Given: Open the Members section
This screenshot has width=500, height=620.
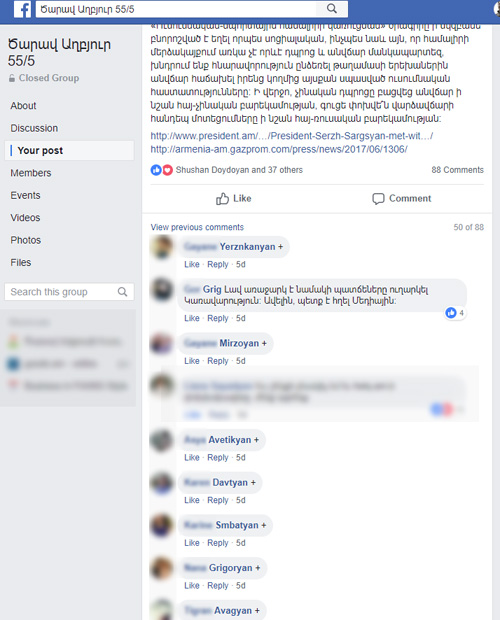Looking at the screenshot, I should click(x=31, y=173).
